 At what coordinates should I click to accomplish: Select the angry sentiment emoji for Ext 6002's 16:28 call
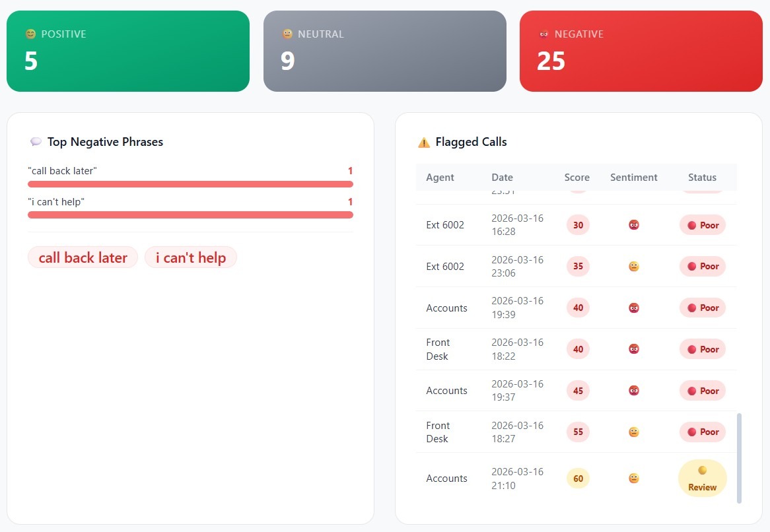coord(633,224)
